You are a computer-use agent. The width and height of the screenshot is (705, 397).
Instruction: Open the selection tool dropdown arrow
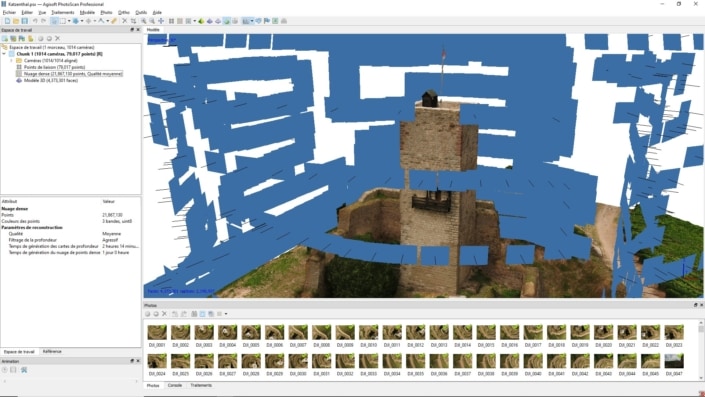[x=69, y=21]
